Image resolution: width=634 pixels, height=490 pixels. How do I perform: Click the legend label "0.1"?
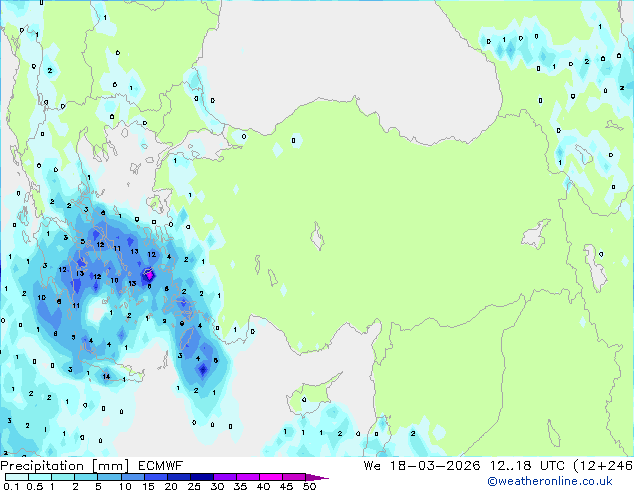pos(11,486)
